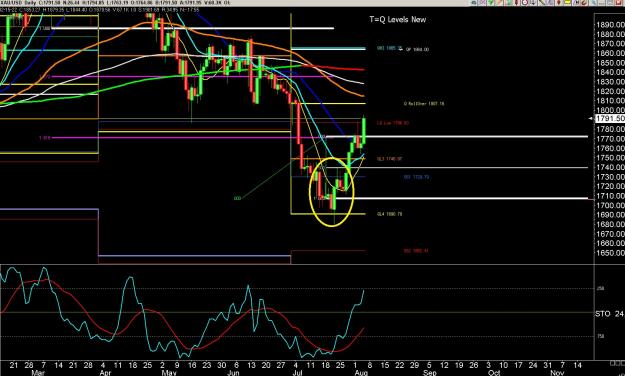Click the yellow highlighter toolbar icon

coord(568,2)
